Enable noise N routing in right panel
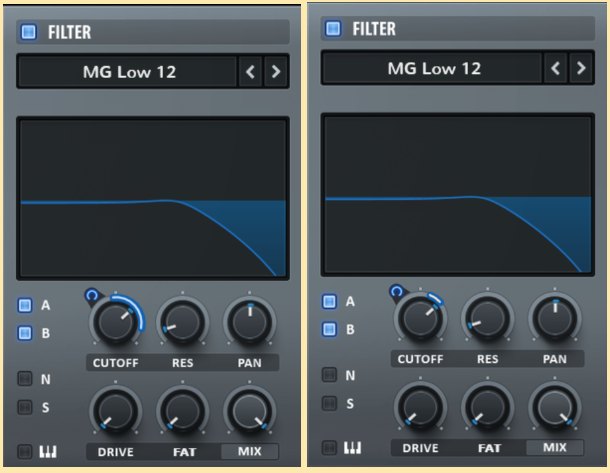Image resolution: width=610 pixels, height=473 pixels. [x=330, y=375]
